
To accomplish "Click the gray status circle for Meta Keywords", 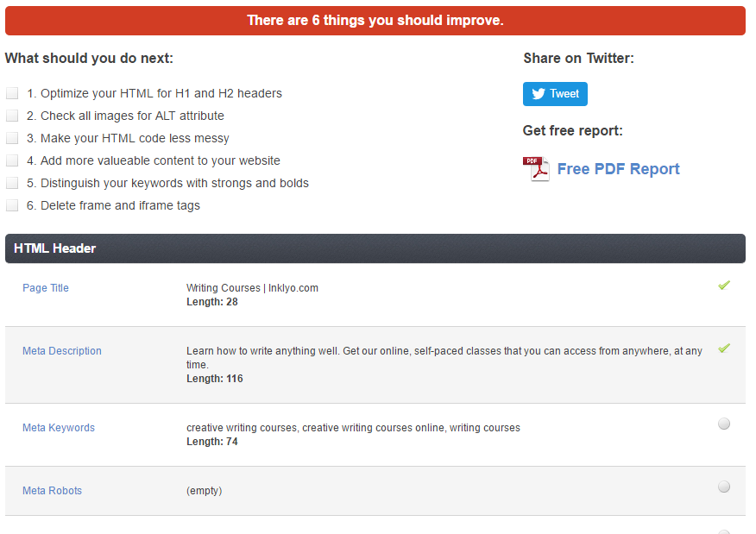I will 724,424.
